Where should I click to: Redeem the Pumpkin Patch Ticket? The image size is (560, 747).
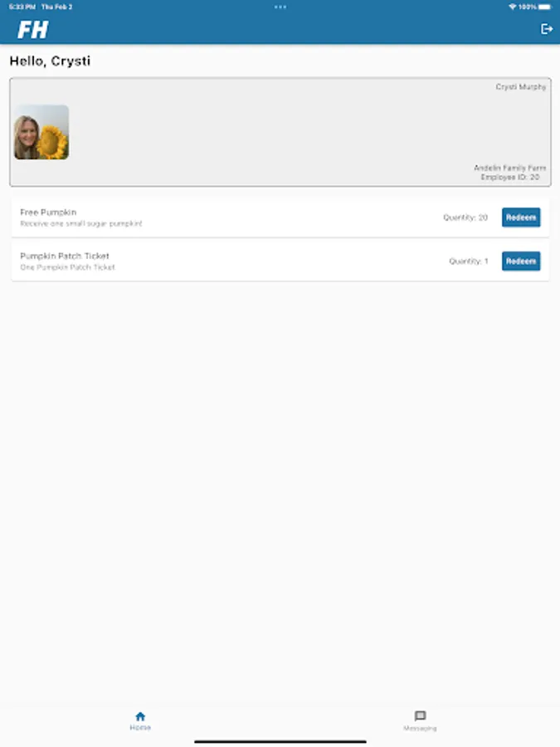tap(521, 261)
